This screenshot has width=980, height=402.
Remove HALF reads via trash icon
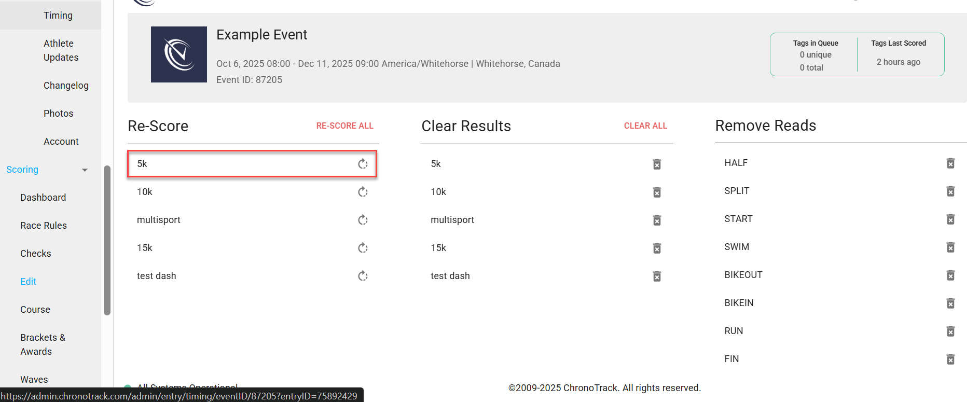(950, 163)
